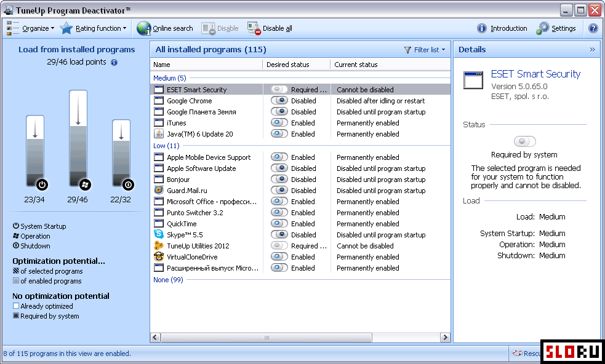This screenshot has height=364, width=605.
Task: Toggle Bonjour desired status switch
Action: [279, 180]
